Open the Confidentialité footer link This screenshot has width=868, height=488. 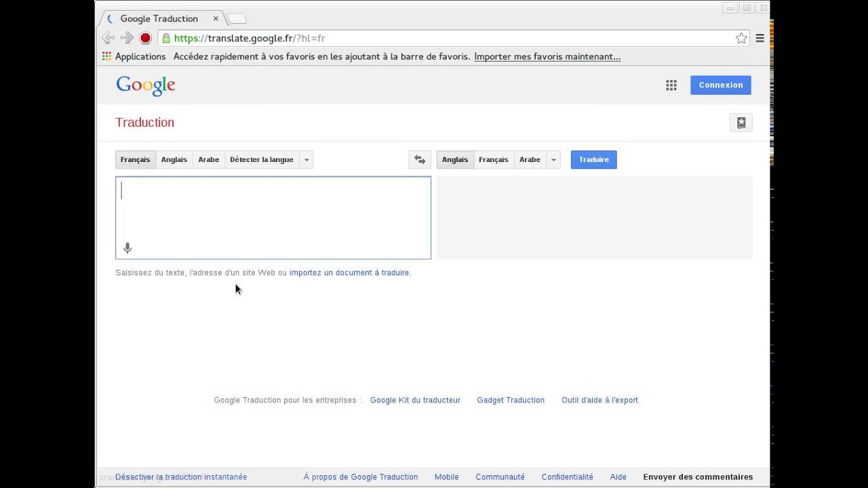click(568, 476)
